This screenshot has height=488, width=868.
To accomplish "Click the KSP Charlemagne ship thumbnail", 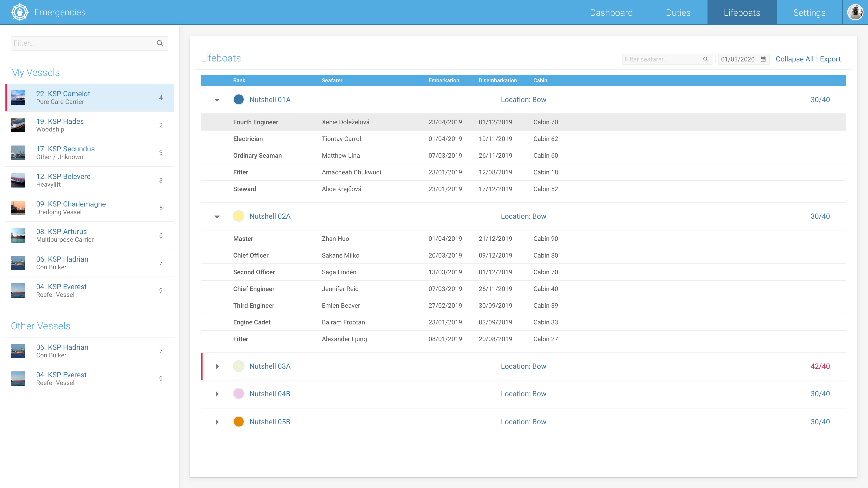I will [18, 208].
